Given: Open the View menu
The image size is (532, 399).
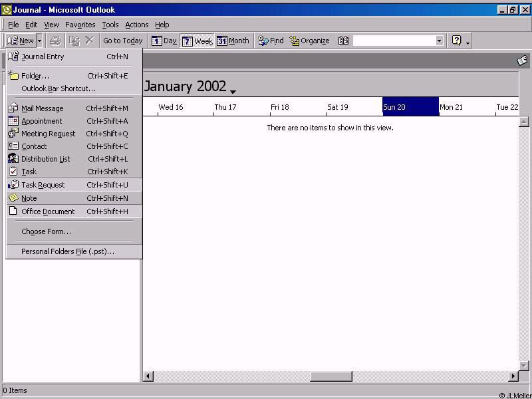Looking at the screenshot, I should 51,25.
